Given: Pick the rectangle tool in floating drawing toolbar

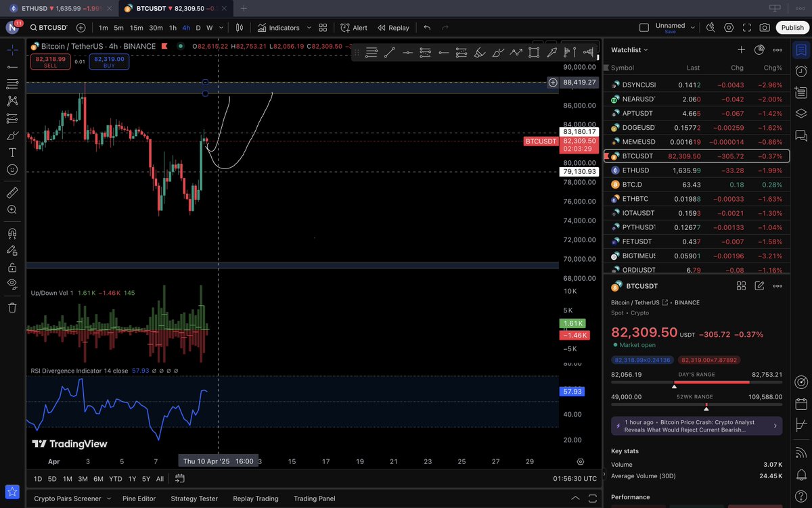Looking at the screenshot, I should [x=534, y=52].
